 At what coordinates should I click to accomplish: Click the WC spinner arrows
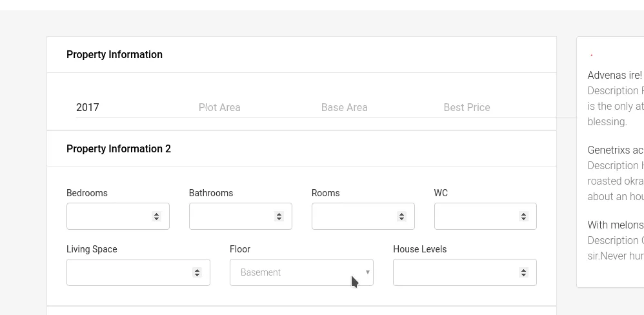click(x=524, y=216)
